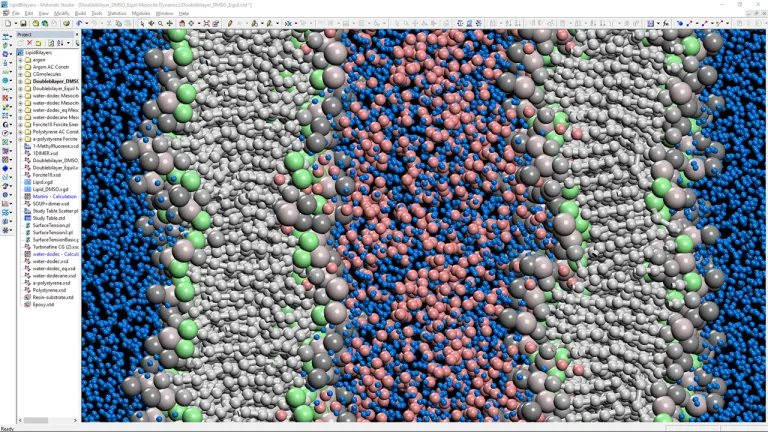Click the Sketch atom pencil icon
Viewport: 768px width, 432px height.
(230, 23)
